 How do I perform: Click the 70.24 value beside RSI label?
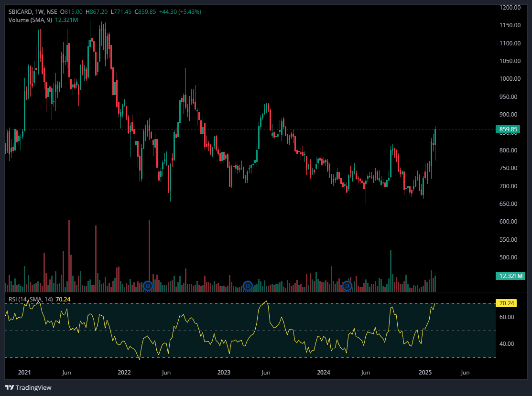63,300
